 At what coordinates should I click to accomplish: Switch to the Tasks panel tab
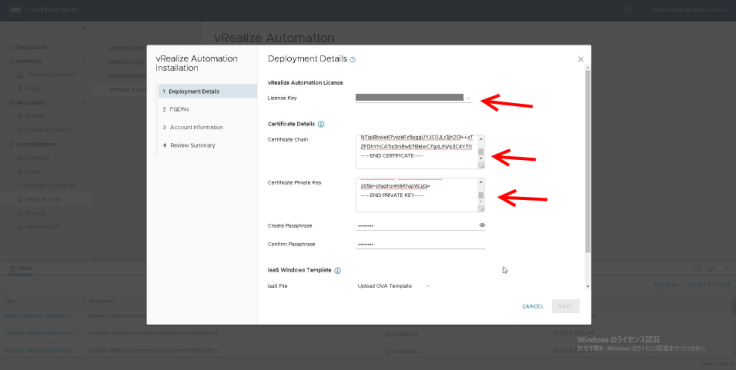point(21,269)
